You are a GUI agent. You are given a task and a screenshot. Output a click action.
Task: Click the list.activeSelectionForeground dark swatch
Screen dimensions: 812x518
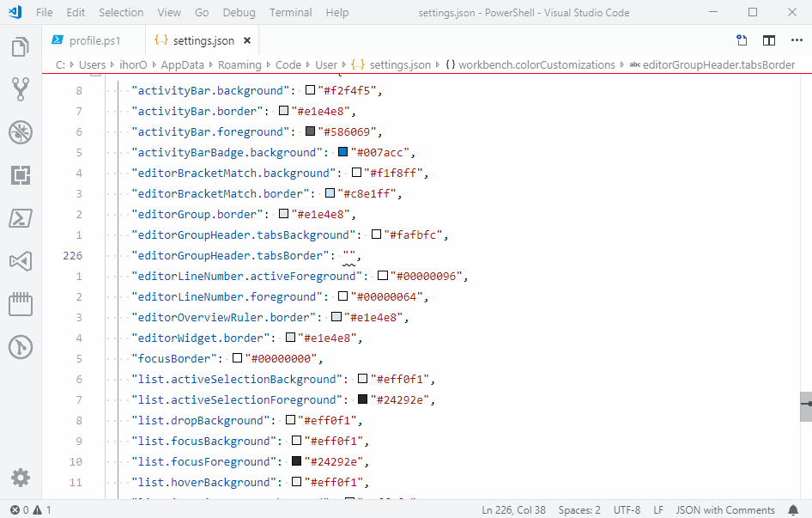(x=362, y=399)
